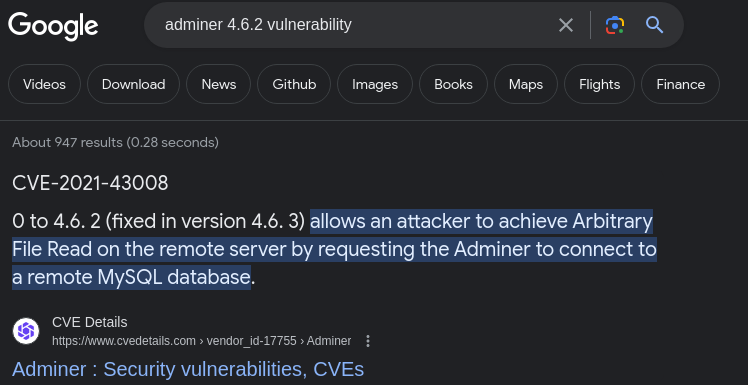
Task: Switch to News results
Action: (218, 84)
